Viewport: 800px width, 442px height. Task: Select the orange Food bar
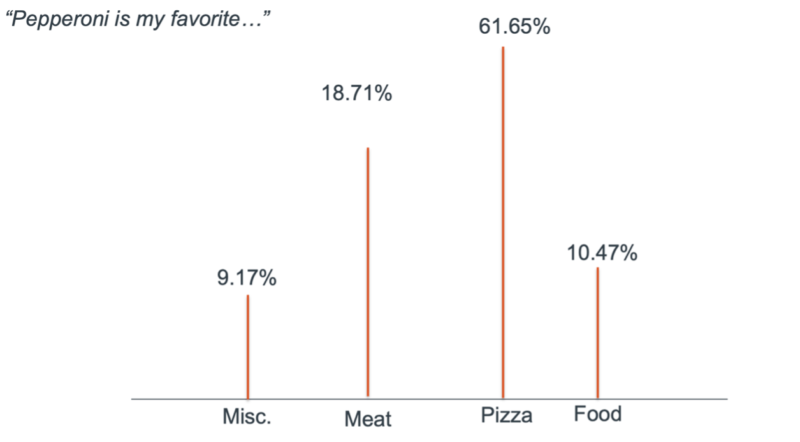tap(598, 335)
